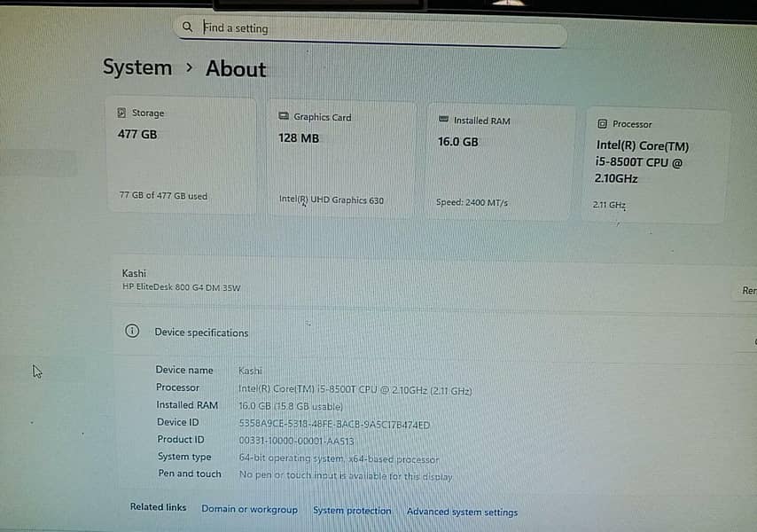Select the Product ID value 00331-10000-00001-AA513
The width and height of the screenshot is (757, 532).
point(296,441)
